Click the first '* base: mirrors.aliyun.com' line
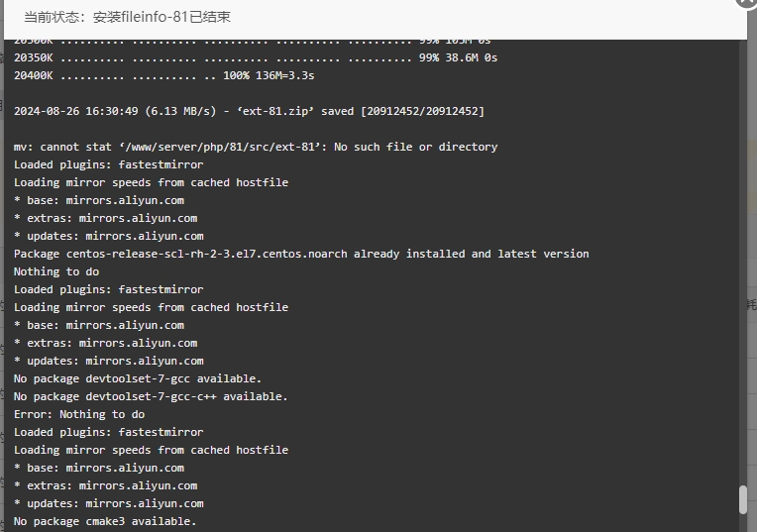The image size is (757, 532). coord(99,201)
